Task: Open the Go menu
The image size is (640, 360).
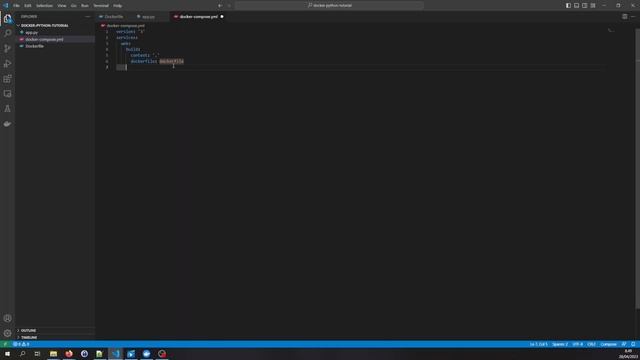Action: point(73,6)
